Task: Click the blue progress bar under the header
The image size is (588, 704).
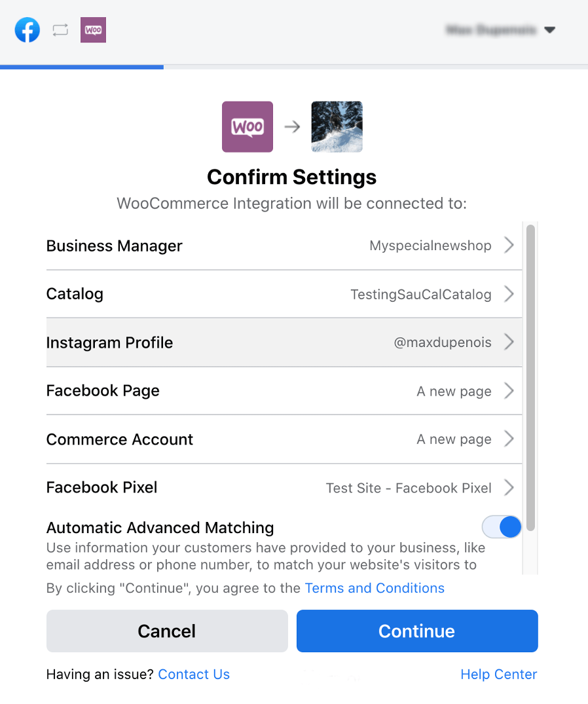Action: (82, 66)
